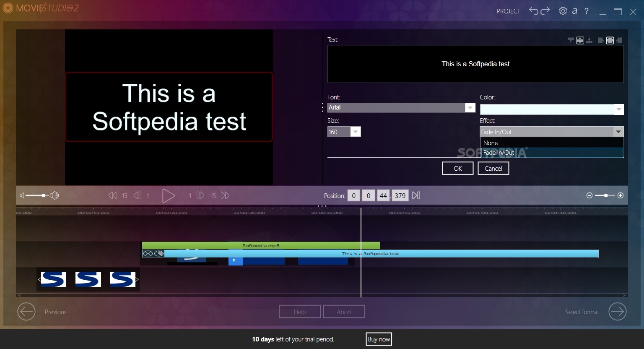Adjust the timeline zoom slider
The image size is (644, 349).
pos(605,195)
